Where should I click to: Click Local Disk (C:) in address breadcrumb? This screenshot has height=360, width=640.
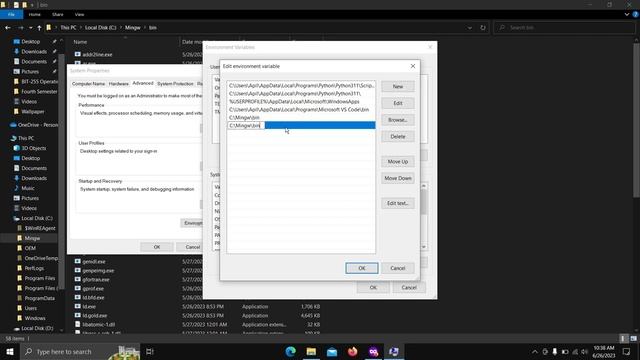tap(100, 28)
